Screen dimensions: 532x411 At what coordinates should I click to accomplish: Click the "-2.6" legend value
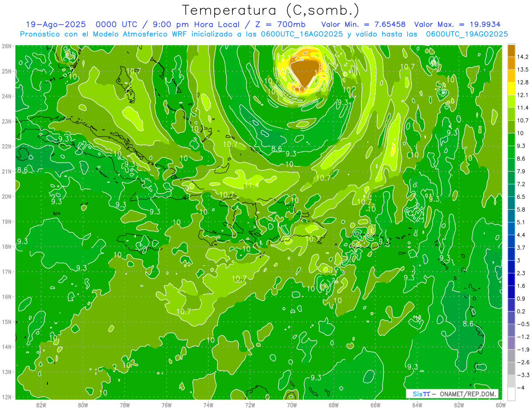(523, 362)
